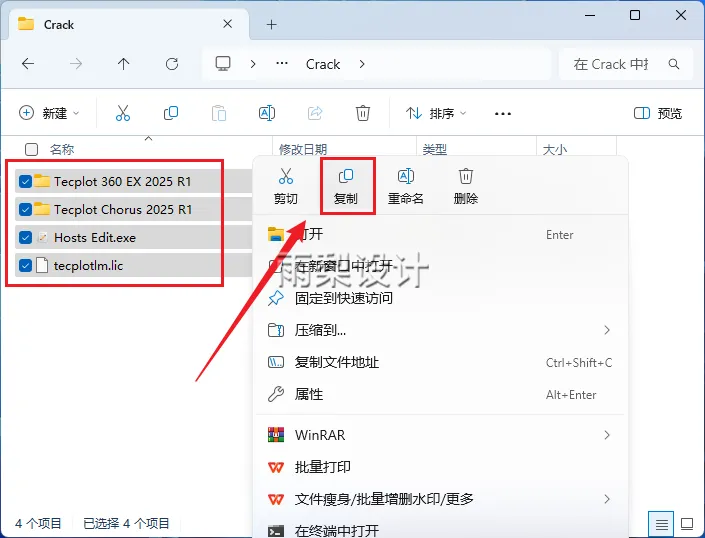Go up one folder level

[x=124, y=64]
